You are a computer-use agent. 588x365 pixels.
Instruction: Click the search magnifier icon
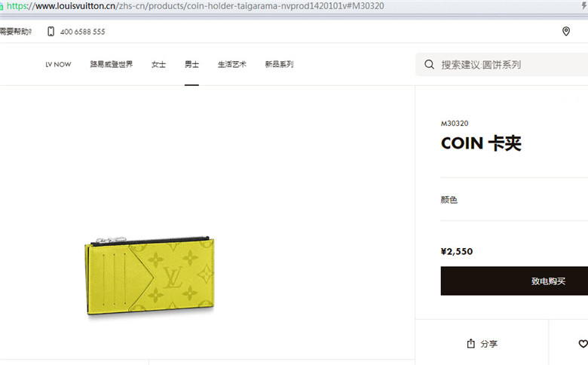[429, 65]
